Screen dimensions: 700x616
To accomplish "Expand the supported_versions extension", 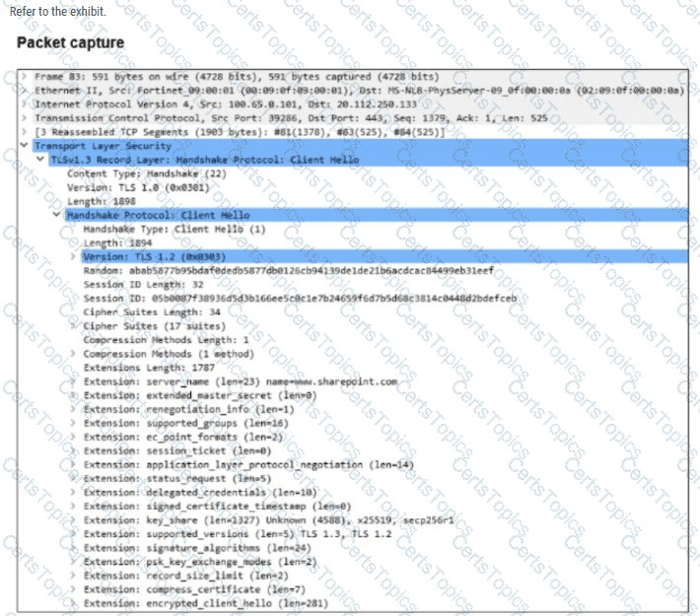I will (x=73, y=534).
